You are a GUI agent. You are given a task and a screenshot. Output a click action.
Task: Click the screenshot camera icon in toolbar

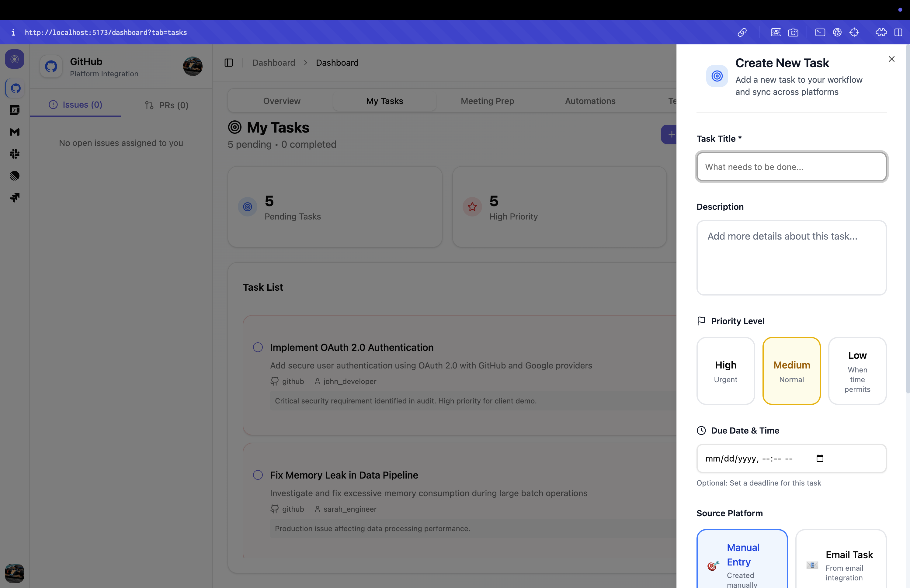click(793, 33)
